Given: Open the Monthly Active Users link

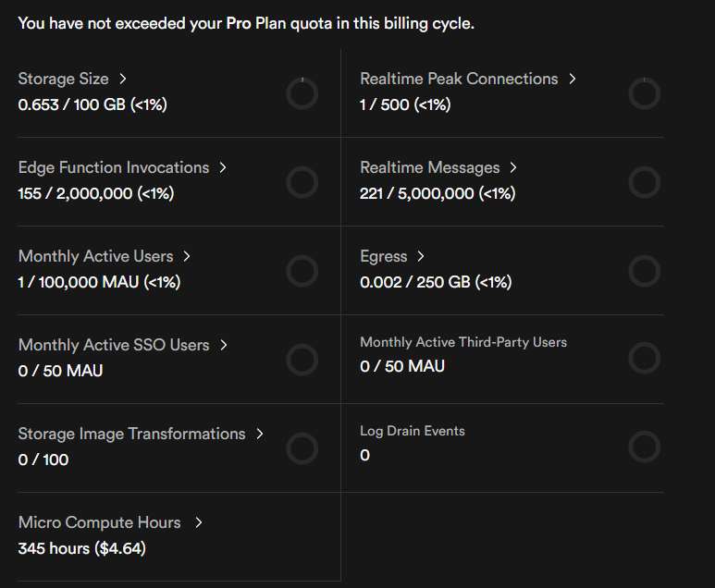Looking at the screenshot, I should 95,256.
